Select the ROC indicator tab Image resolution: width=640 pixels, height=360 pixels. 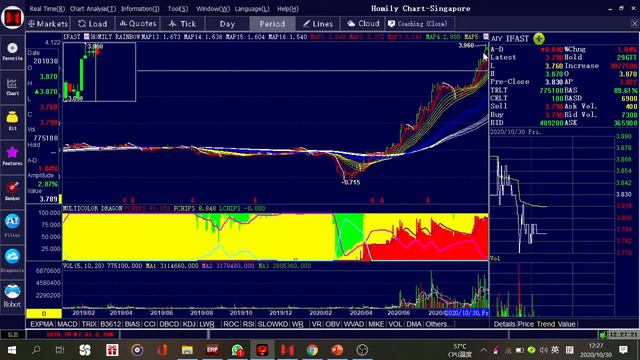pos(231,324)
